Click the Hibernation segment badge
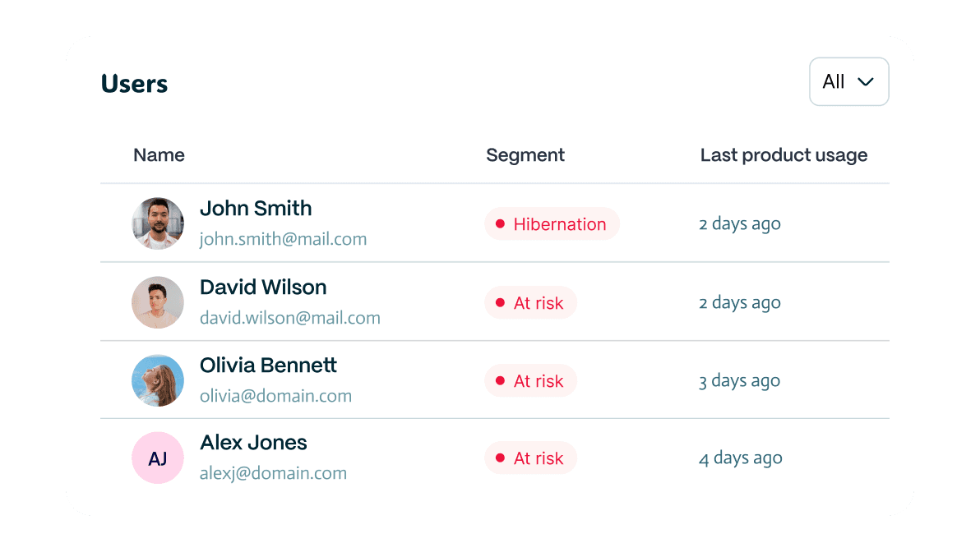Image resolution: width=980 pixels, height=552 pixels. click(x=552, y=224)
